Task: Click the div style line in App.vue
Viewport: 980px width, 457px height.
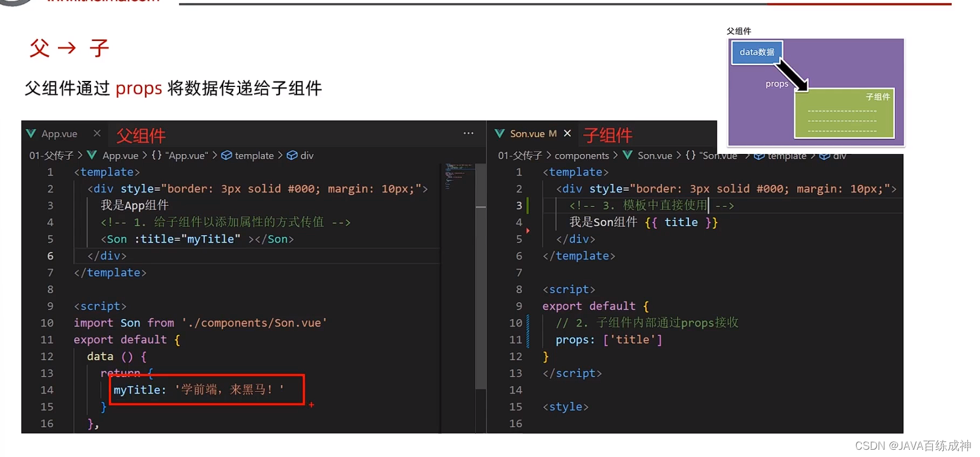Action: 258,189
